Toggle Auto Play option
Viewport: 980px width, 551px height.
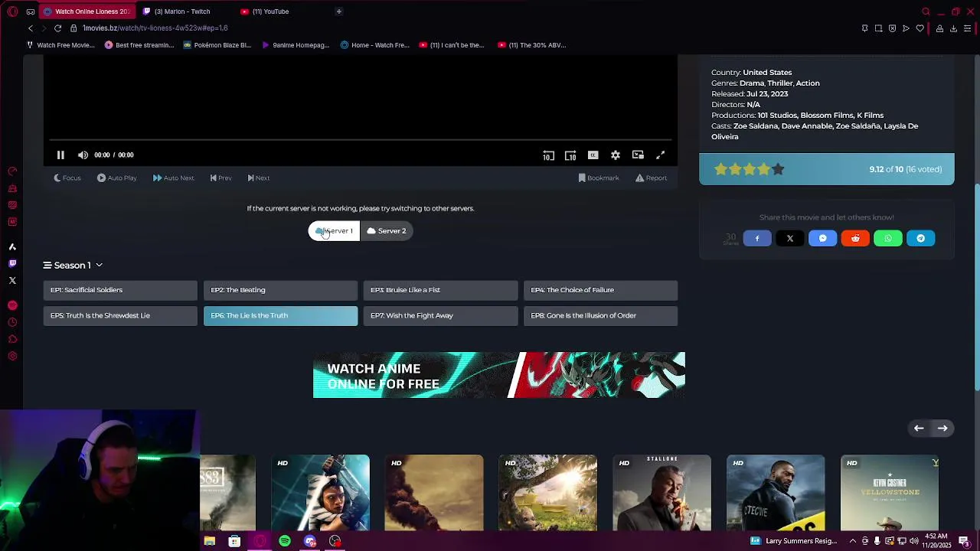click(116, 178)
